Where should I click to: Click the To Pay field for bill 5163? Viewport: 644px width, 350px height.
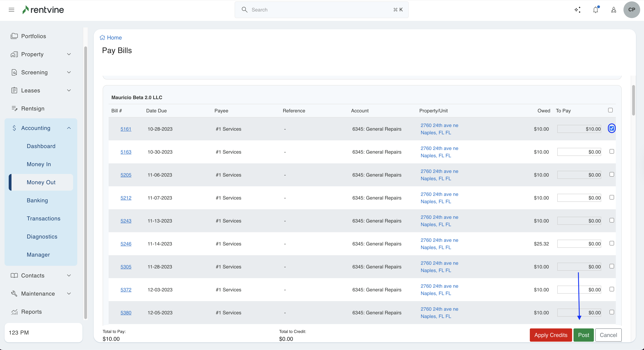(579, 152)
